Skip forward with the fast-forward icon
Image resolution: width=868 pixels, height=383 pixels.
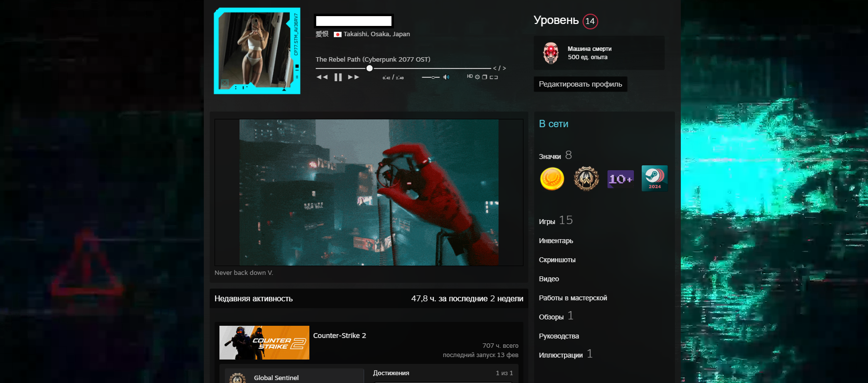(x=353, y=77)
